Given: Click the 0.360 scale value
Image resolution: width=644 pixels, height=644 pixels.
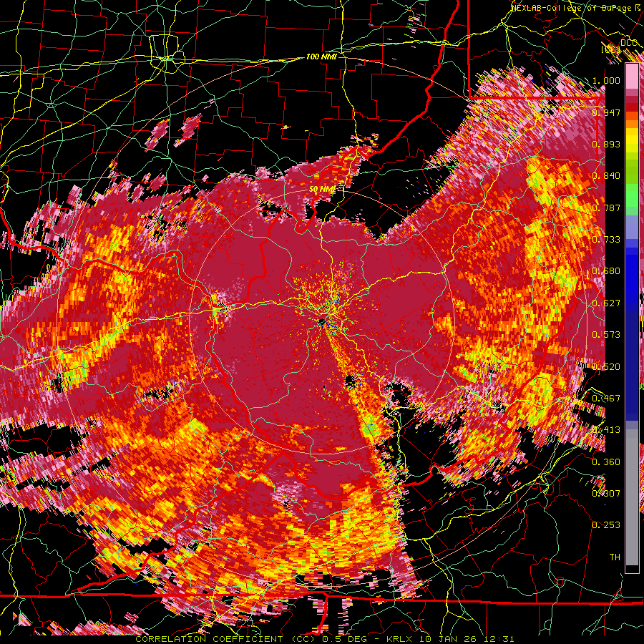Looking at the screenshot, I should point(606,462).
